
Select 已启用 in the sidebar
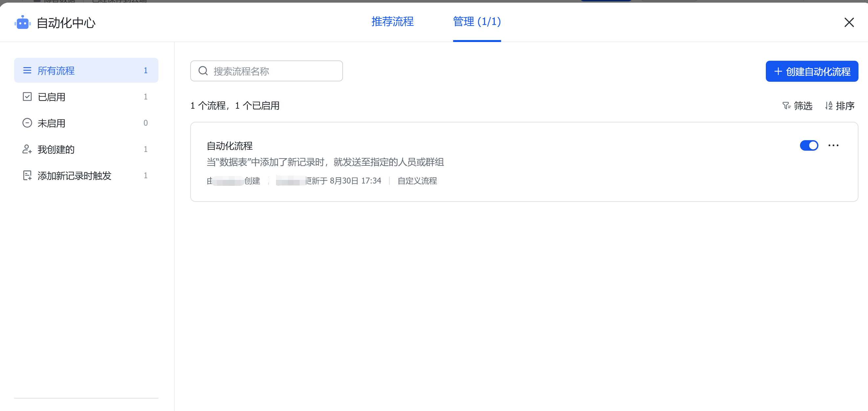[52, 97]
